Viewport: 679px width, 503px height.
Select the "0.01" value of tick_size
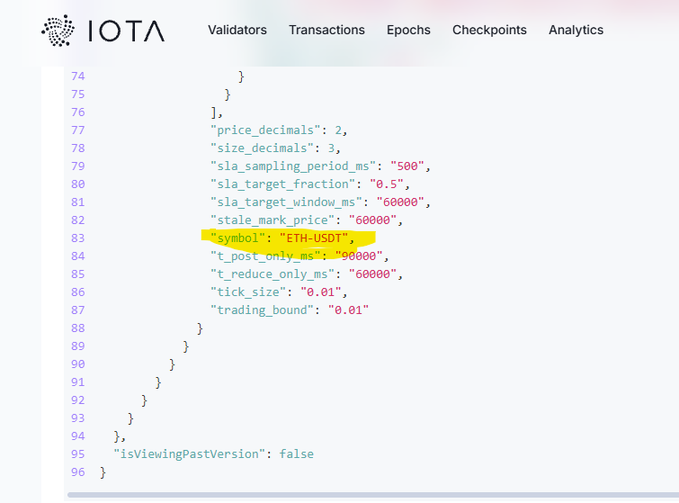point(321,292)
